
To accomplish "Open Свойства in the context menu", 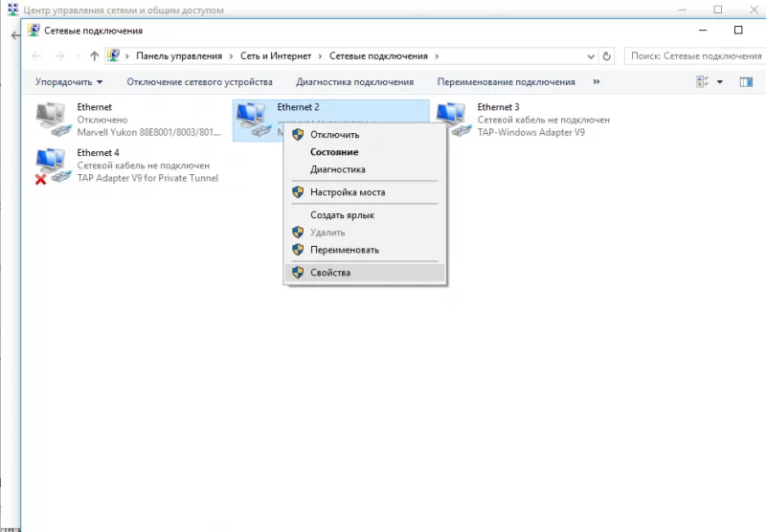I will pyautogui.click(x=365, y=273).
